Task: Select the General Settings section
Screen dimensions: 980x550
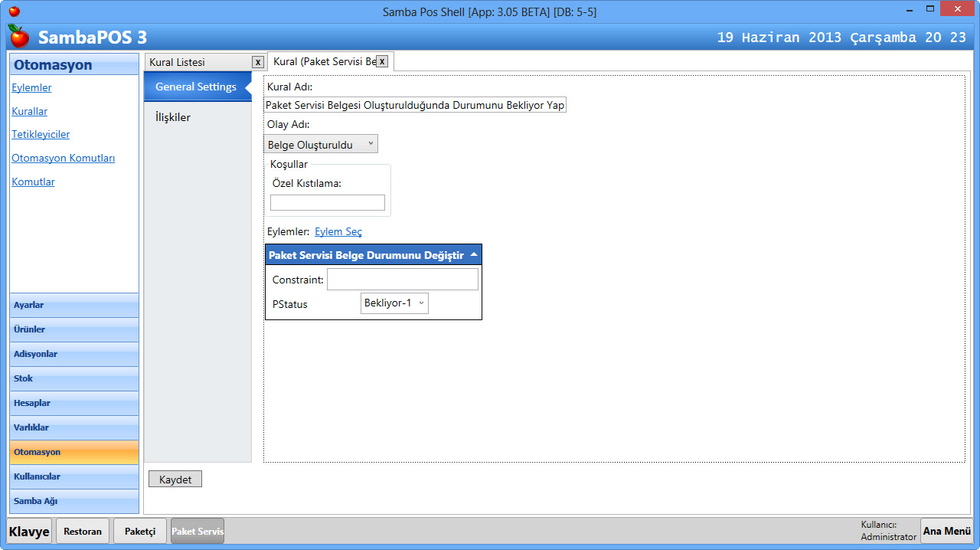Action: tap(196, 87)
